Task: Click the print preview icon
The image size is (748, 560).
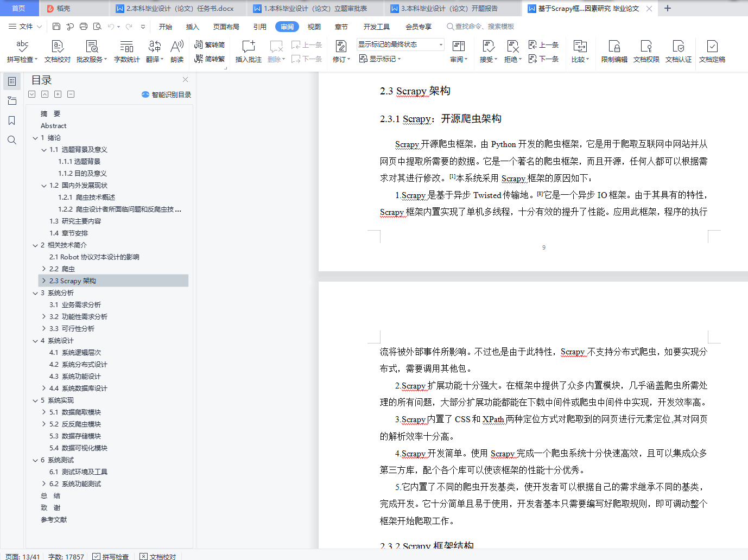Action: click(x=97, y=27)
